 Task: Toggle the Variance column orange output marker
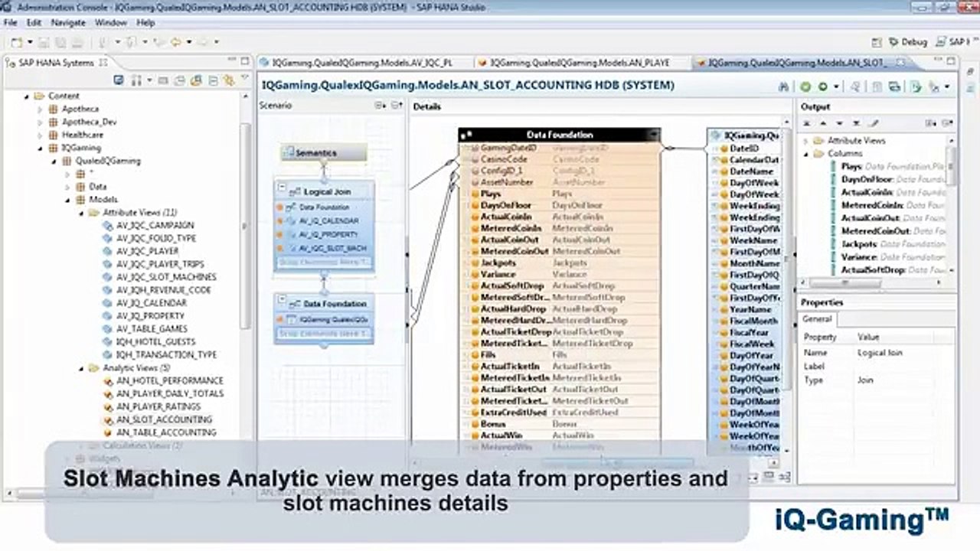pos(475,275)
